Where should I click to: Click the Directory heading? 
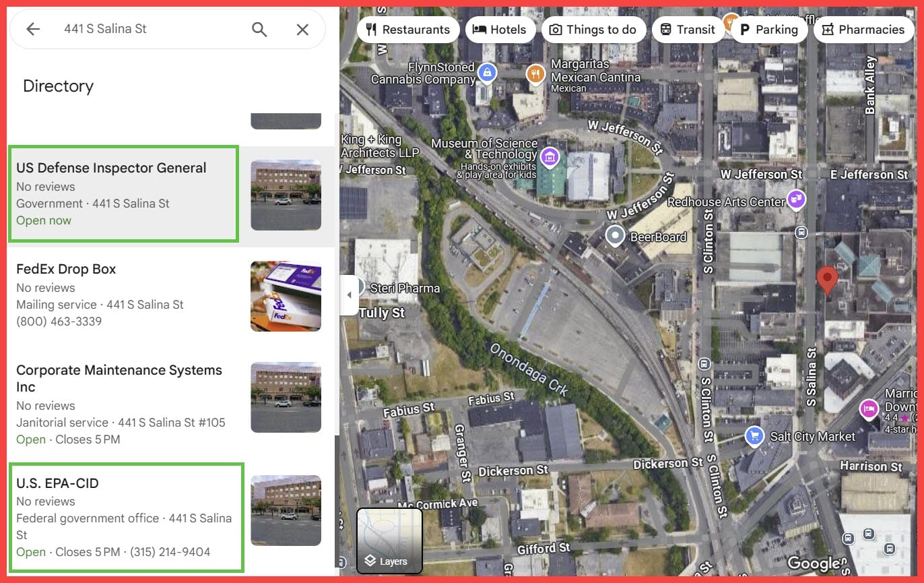tap(58, 86)
